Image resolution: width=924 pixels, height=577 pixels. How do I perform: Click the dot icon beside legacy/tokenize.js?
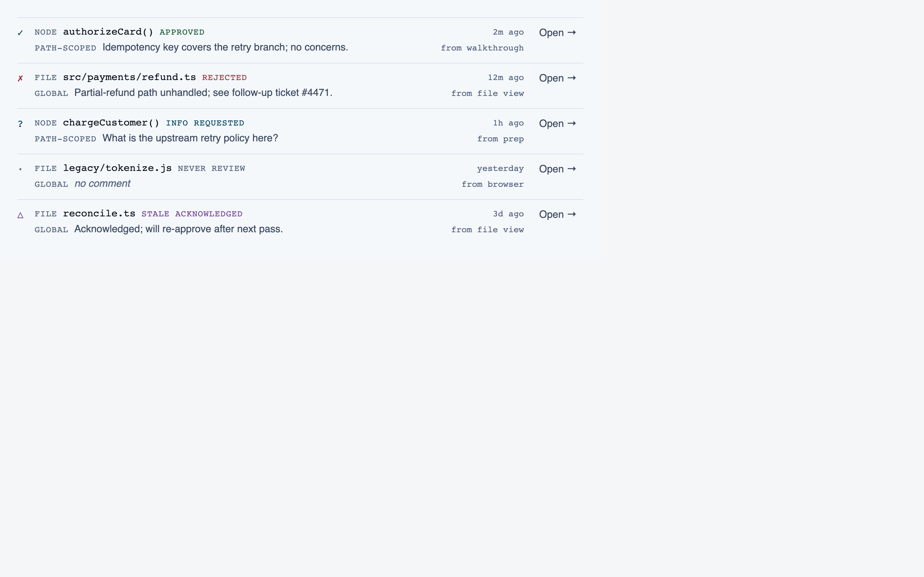pyautogui.click(x=21, y=169)
